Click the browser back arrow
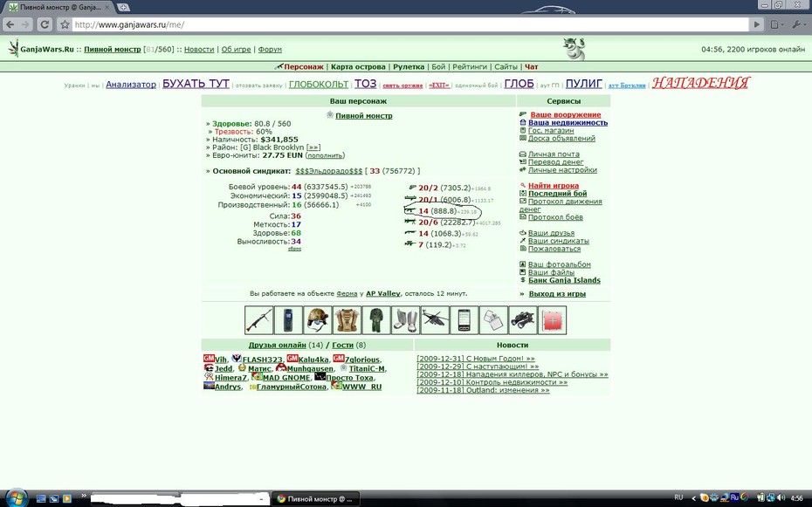The height and width of the screenshot is (507, 812). click(10, 24)
